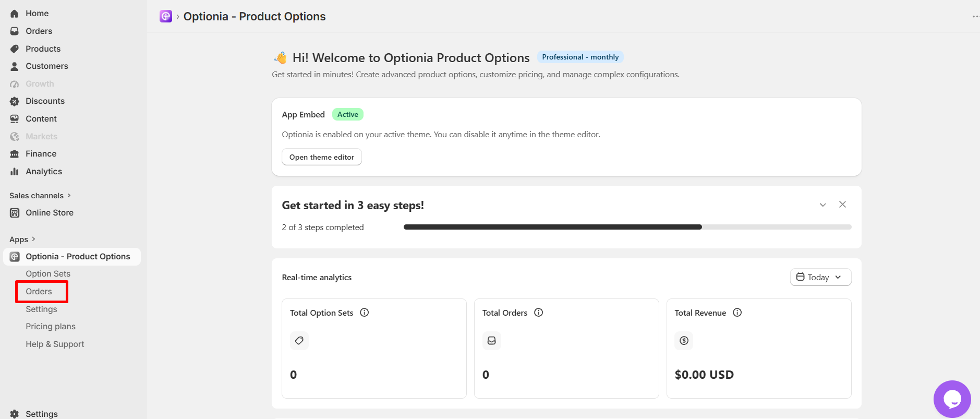Click the Analytics bar chart icon
Viewport: 980px width, 419px height.
[15, 171]
